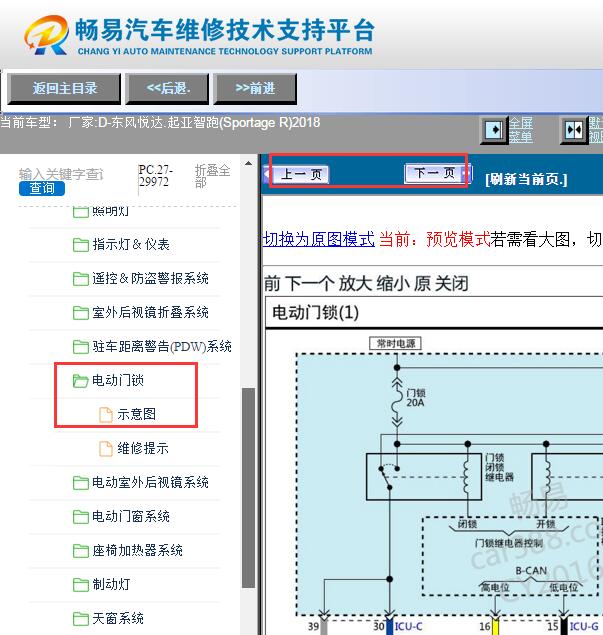Switch via 切换为原图模式 link
This screenshot has height=635, width=603.
click(319, 239)
